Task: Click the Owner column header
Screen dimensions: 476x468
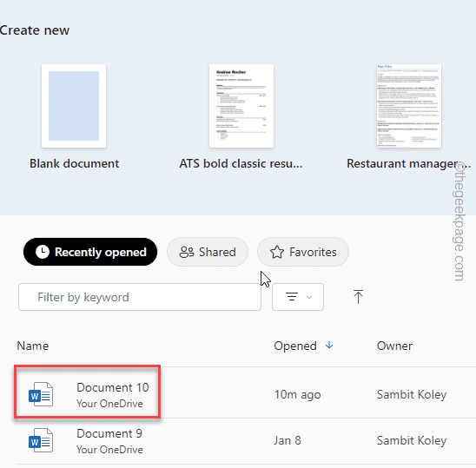Action: [394, 346]
